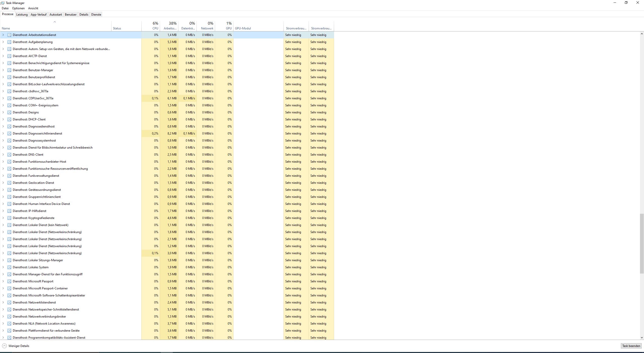Viewport: 644px width, 353px height.
Task: Sort processes by CPU column header
Action: point(155,28)
